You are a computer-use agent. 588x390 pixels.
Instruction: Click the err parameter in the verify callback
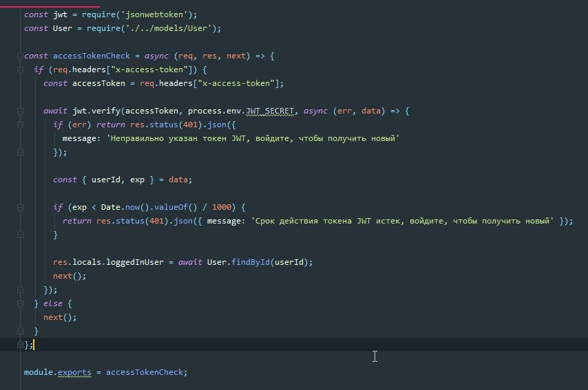(x=344, y=111)
